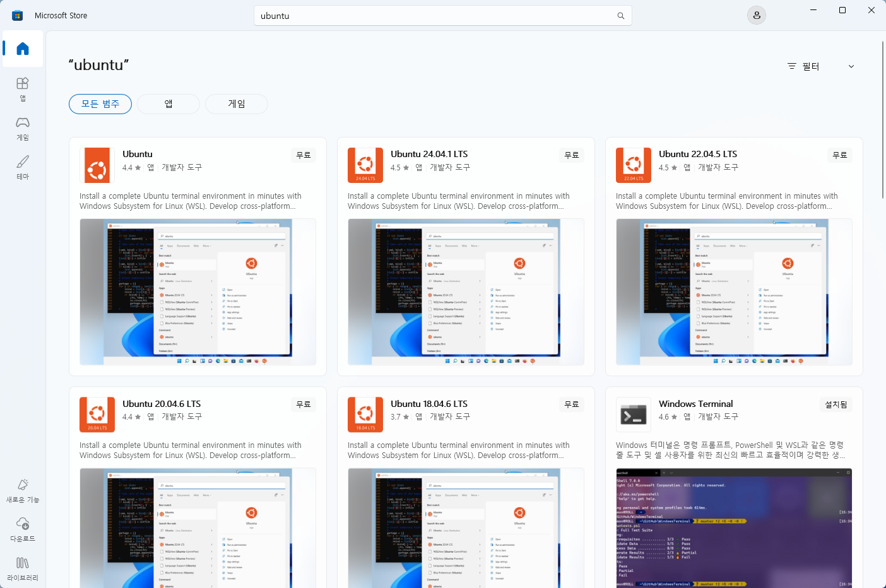Click the Ubuntu 20.04.6 LTS screenshot thumbnail
This screenshot has height=588, width=886.
[198, 528]
